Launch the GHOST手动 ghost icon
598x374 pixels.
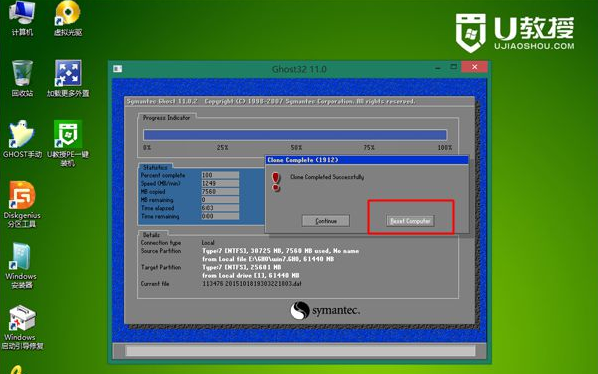[22, 139]
